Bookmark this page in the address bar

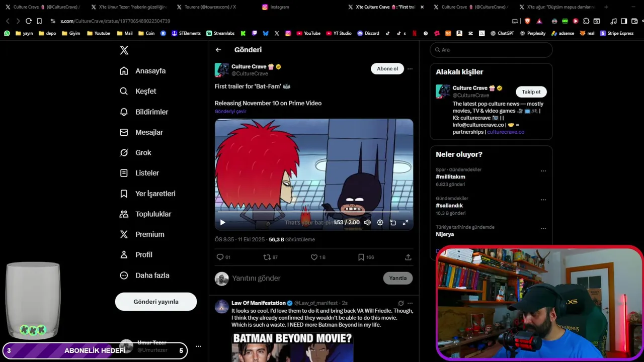(39, 21)
